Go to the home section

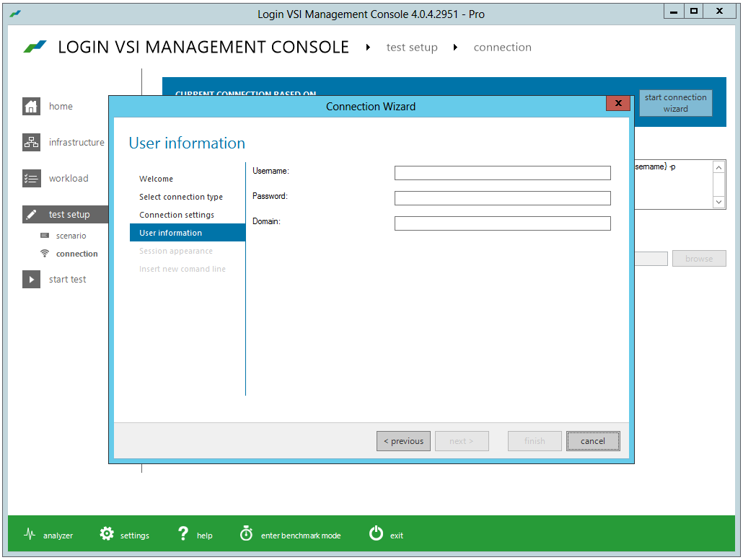[61, 106]
